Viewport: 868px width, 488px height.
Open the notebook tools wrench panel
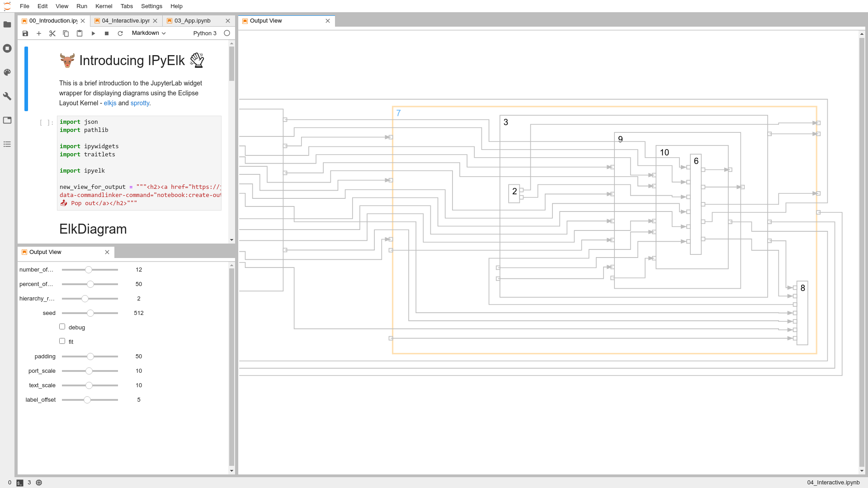click(7, 96)
